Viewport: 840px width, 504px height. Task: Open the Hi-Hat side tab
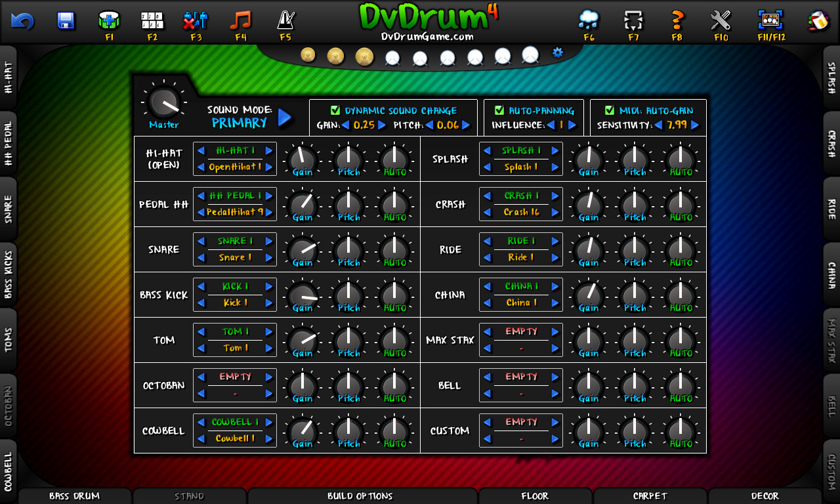pyautogui.click(x=8, y=77)
